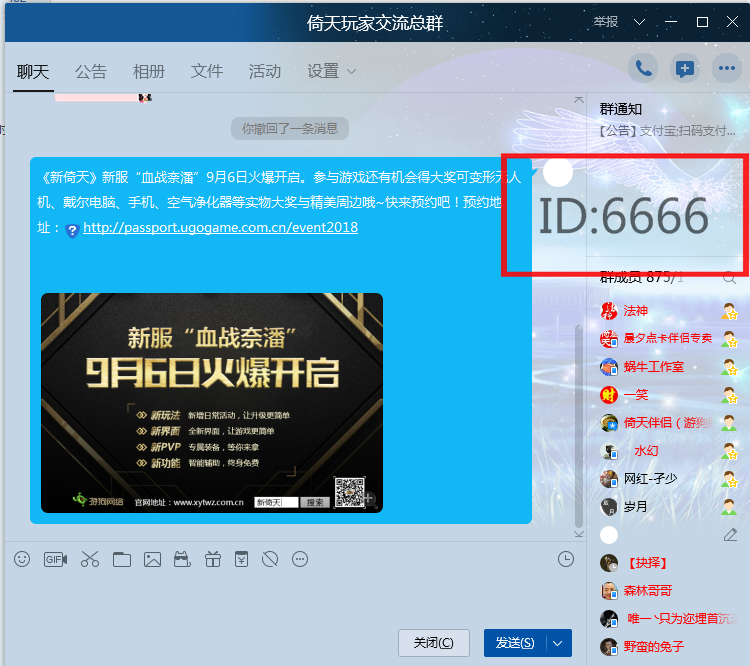
Task: Open more tools ellipsis circle icon
Action: click(300, 559)
